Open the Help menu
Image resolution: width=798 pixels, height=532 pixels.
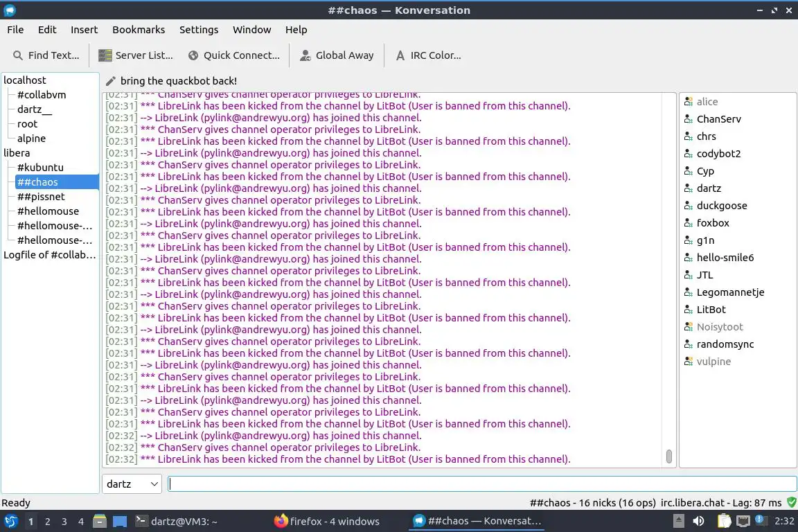point(296,30)
